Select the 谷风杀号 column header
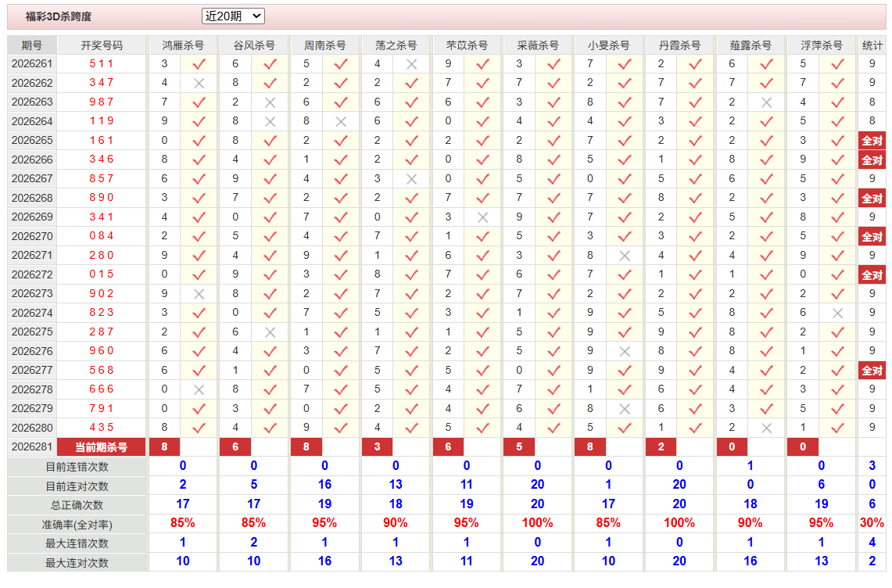This screenshot has width=892, height=588. coord(254,45)
